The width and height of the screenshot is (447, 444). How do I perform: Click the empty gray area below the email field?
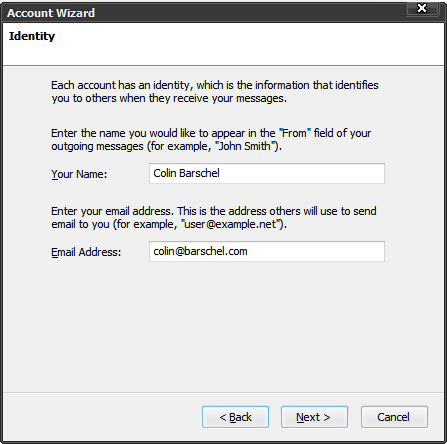point(223,327)
